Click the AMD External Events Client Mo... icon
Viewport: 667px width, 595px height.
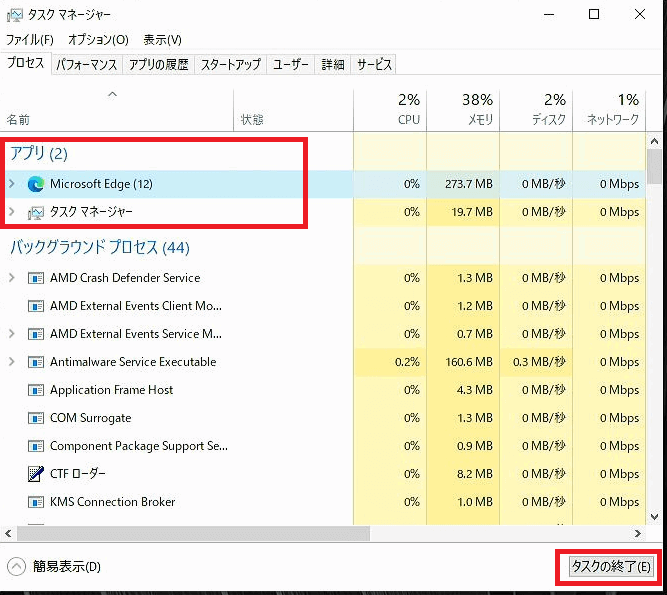pyautogui.click(x=36, y=306)
